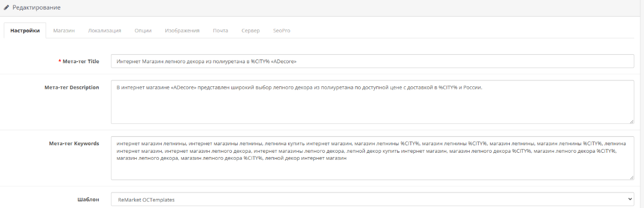Screen dimensions: 644x208
Task: Switch to the Почта tab
Action: (x=221, y=31)
